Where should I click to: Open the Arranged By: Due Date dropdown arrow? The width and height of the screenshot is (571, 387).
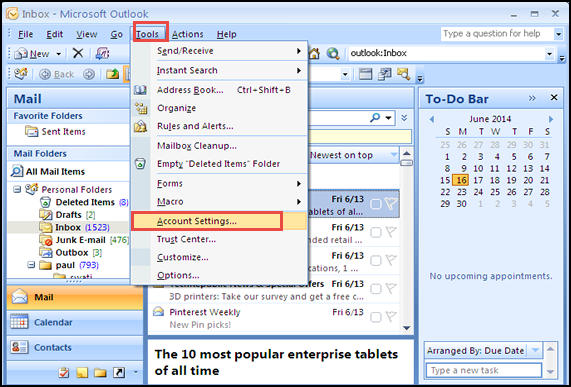[x=535, y=351]
